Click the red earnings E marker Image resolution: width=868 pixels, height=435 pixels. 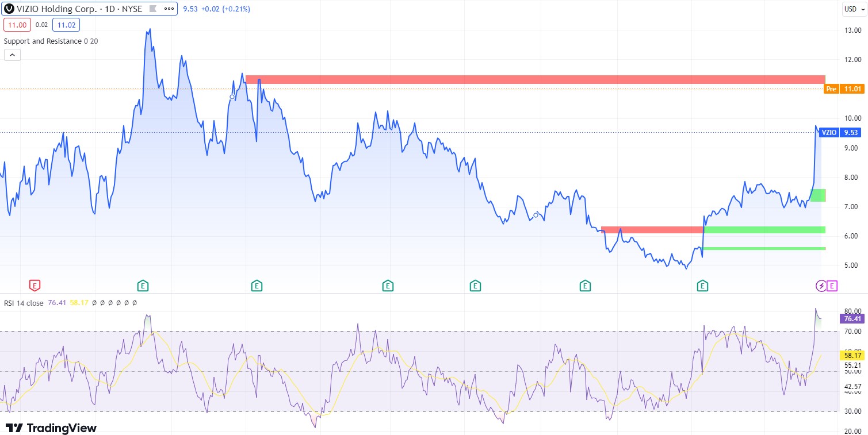(35, 285)
